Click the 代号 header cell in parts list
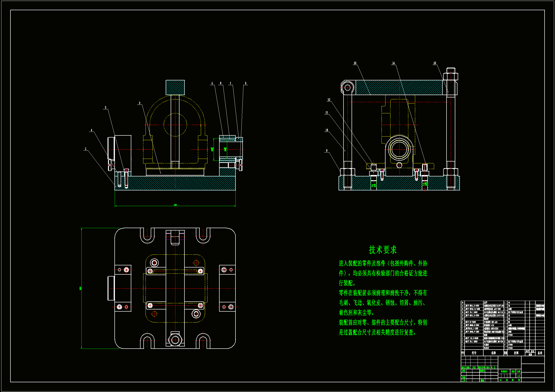 pos(474,353)
